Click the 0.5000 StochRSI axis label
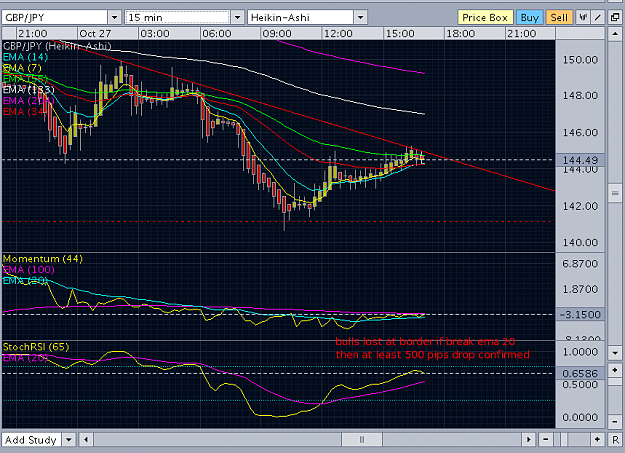The width and height of the screenshot is (625, 453). point(580,384)
